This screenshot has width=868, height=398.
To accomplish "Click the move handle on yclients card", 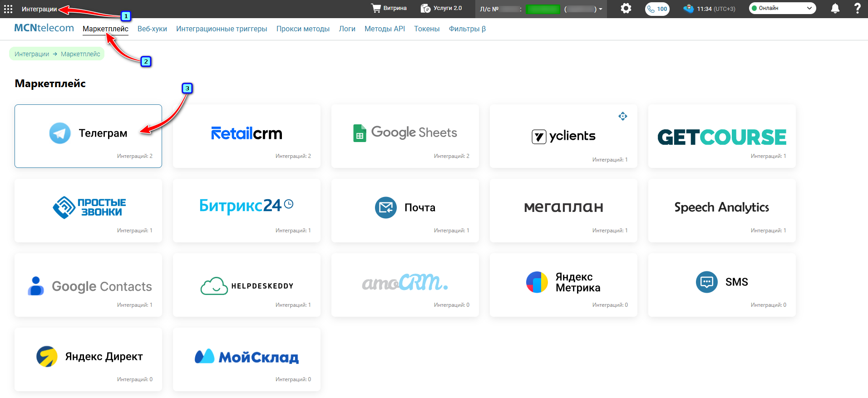I will [x=623, y=116].
